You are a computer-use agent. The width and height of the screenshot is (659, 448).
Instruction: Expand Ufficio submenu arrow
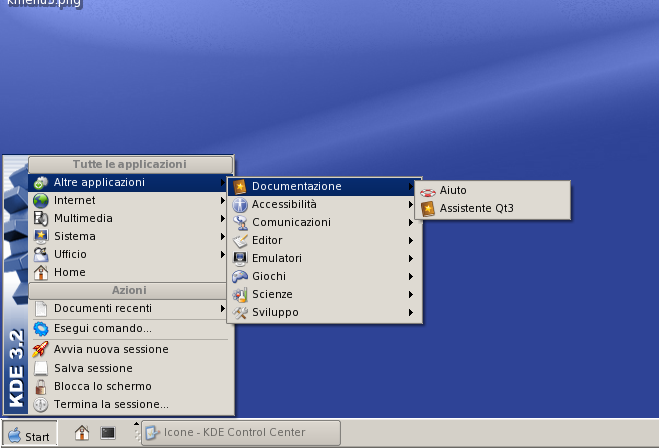(x=222, y=255)
